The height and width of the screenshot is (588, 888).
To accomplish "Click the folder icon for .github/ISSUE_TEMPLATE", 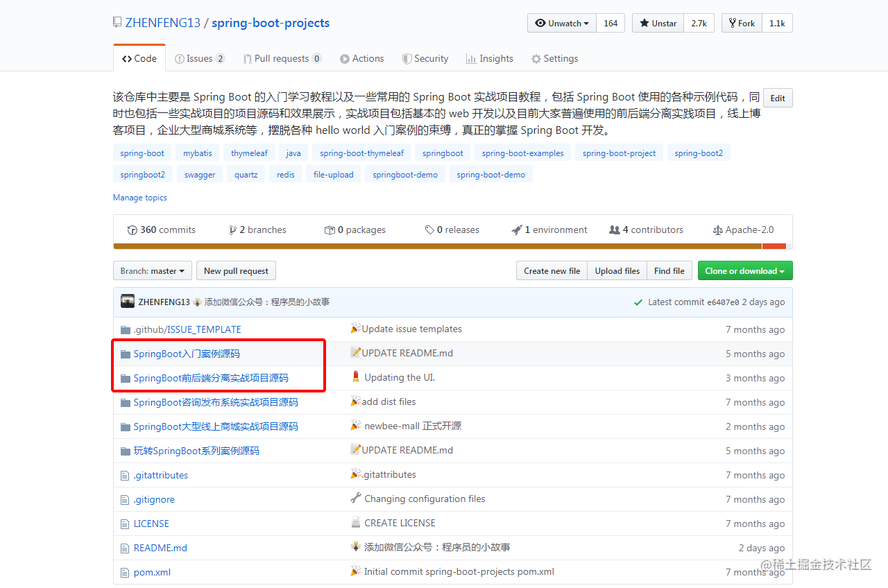I will pyautogui.click(x=126, y=329).
